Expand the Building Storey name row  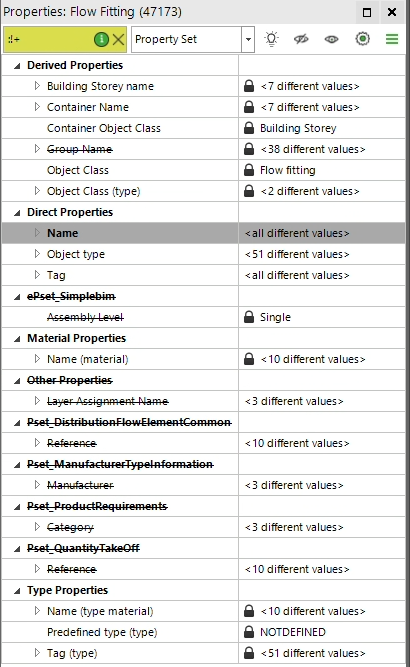[37, 86]
